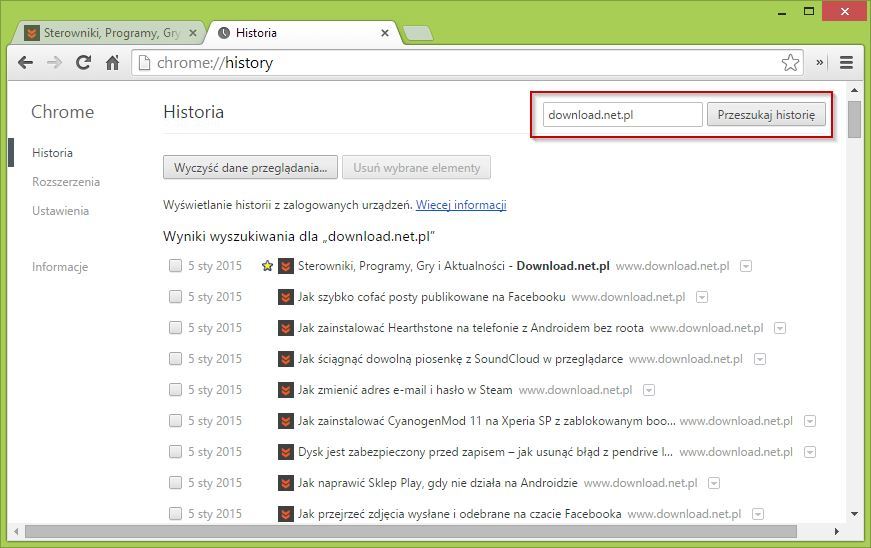Tick checkbox for 'Jak szybko cofać posty' entry
The image size is (871, 548).
tap(175, 297)
